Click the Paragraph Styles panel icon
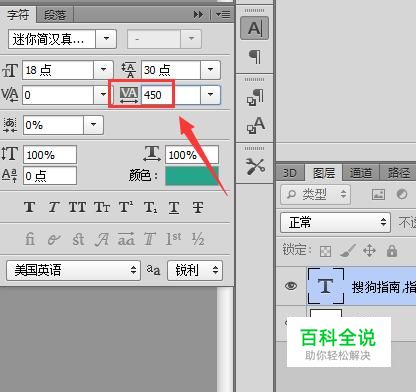Viewport: 416px width, 392px height. (x=255, y=97)
